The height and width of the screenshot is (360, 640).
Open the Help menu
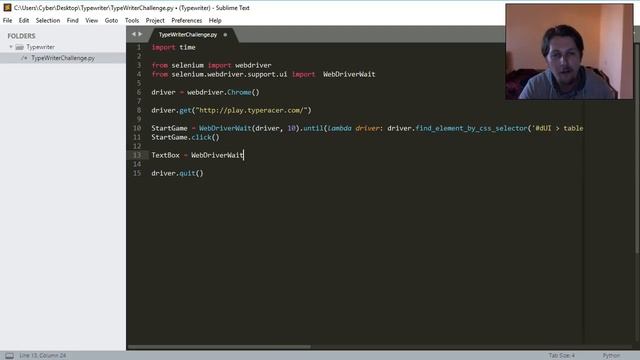[215, 20]
